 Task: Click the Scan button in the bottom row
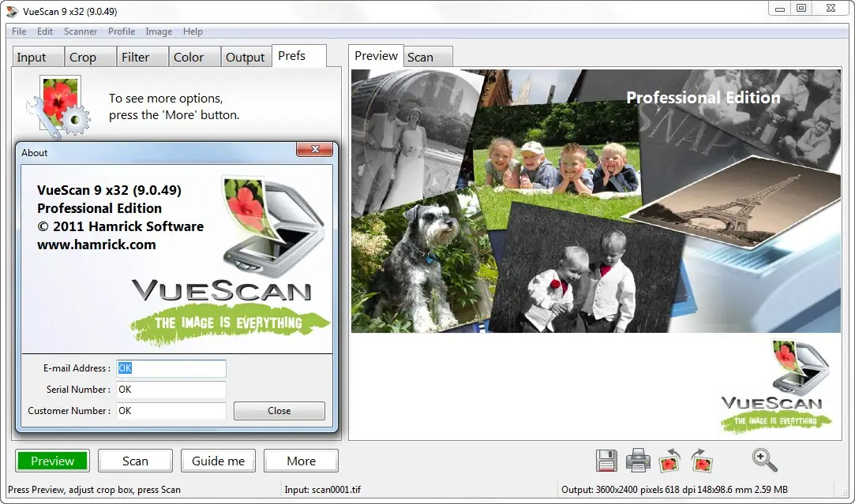tap(135, 461)
